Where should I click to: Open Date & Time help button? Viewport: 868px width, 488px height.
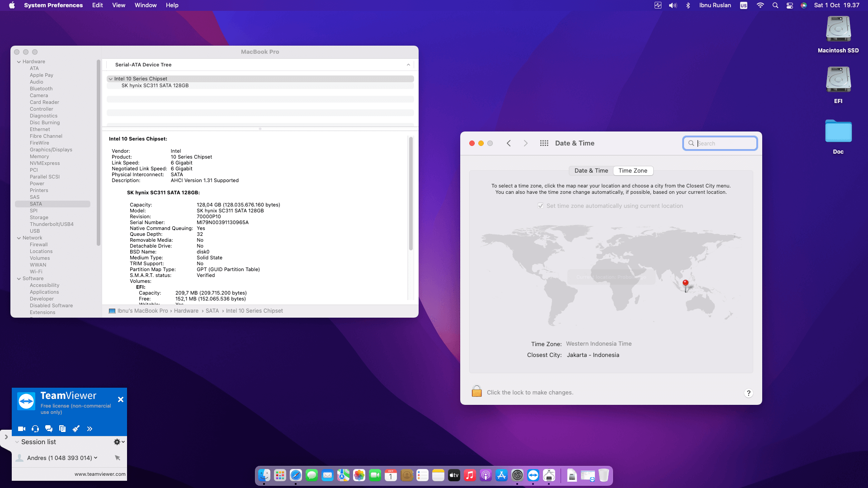pos(748,393)
